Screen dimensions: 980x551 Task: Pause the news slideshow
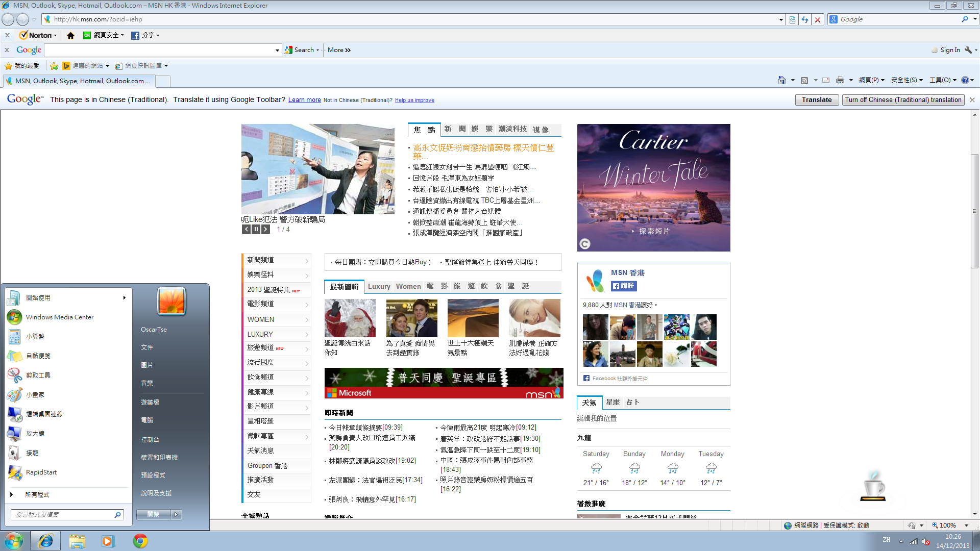[x=256, y=230]
